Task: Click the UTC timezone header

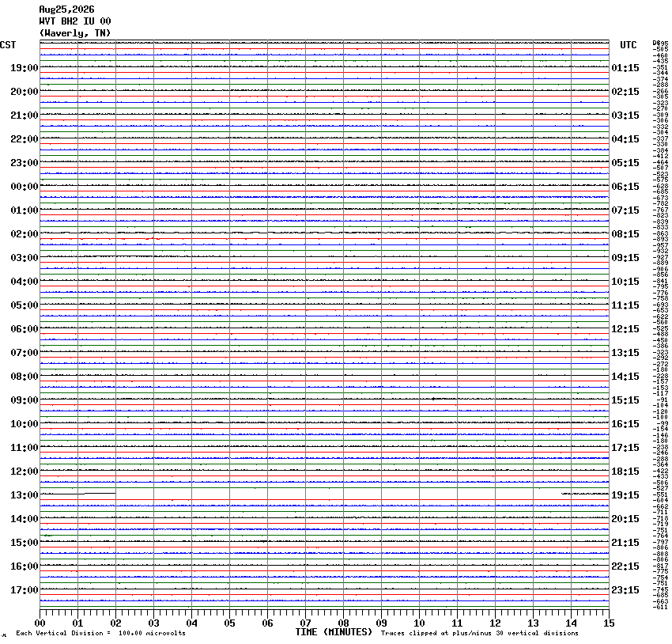Action: point(629,45)
